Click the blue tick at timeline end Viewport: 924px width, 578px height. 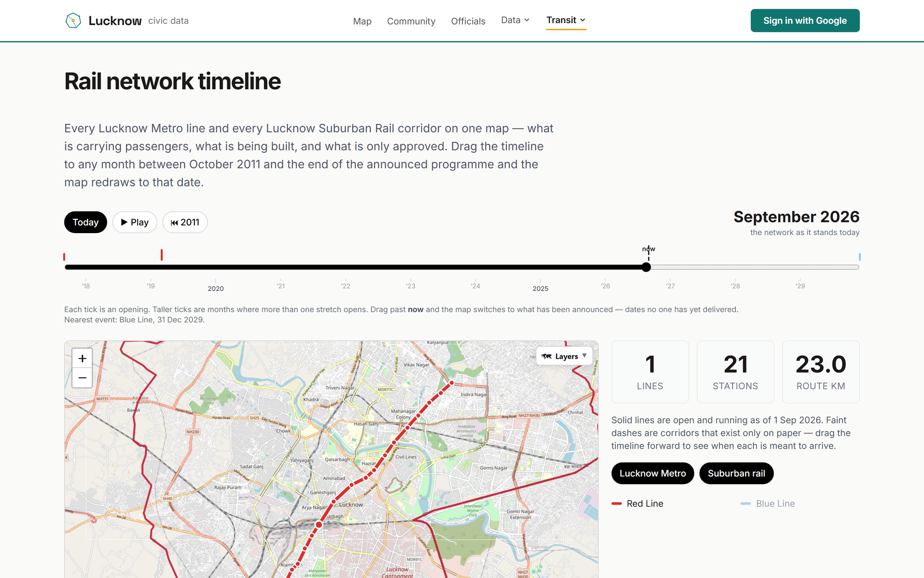click(x=860, y=257)
